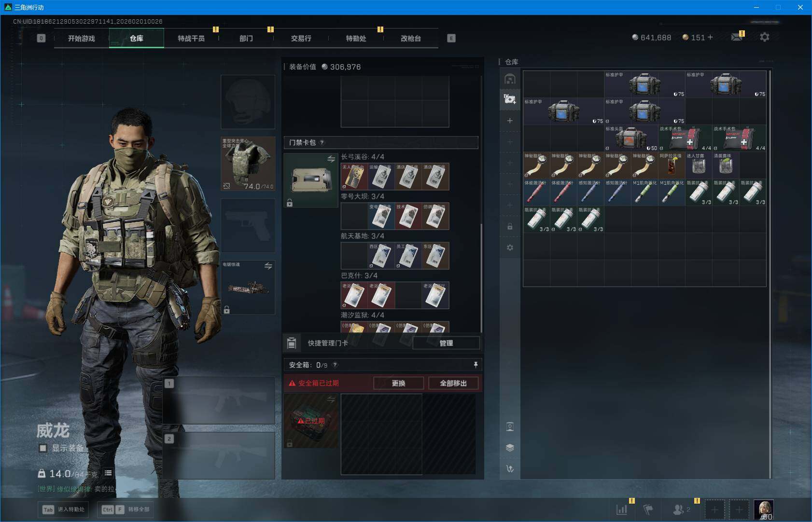The height and width of the screenshot is (522, 812).
Task: Click the stacked layers icon in warehouse sidebar
Action: (x=510, y=448)
